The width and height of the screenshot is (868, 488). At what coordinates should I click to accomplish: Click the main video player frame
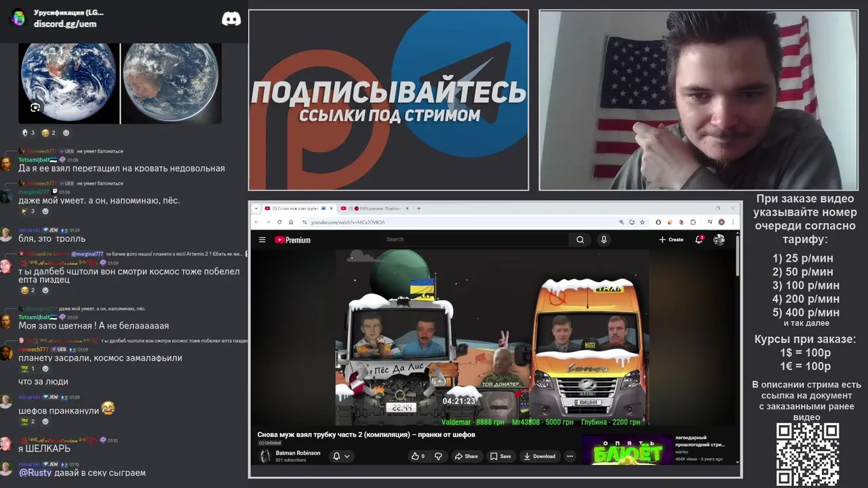494,338
